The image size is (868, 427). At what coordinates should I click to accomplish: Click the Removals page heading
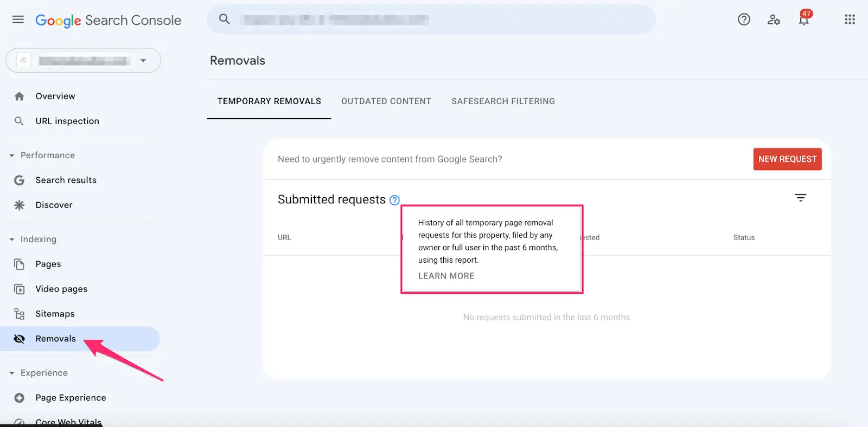(x=238, y=61)
